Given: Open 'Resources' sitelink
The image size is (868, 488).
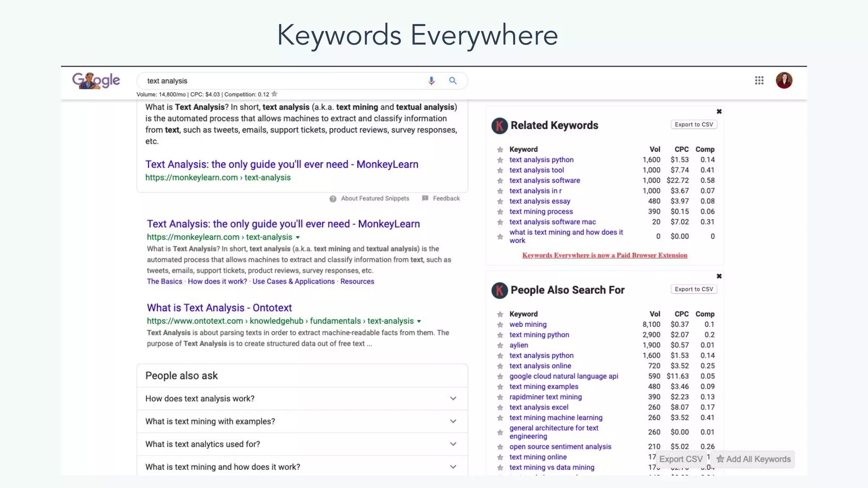Looking at the screenshot, I should pyautogui.click(x=357, y=281).
